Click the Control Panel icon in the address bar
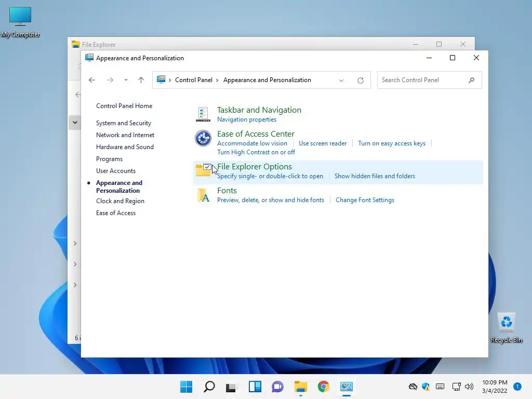 pos(161,79)
